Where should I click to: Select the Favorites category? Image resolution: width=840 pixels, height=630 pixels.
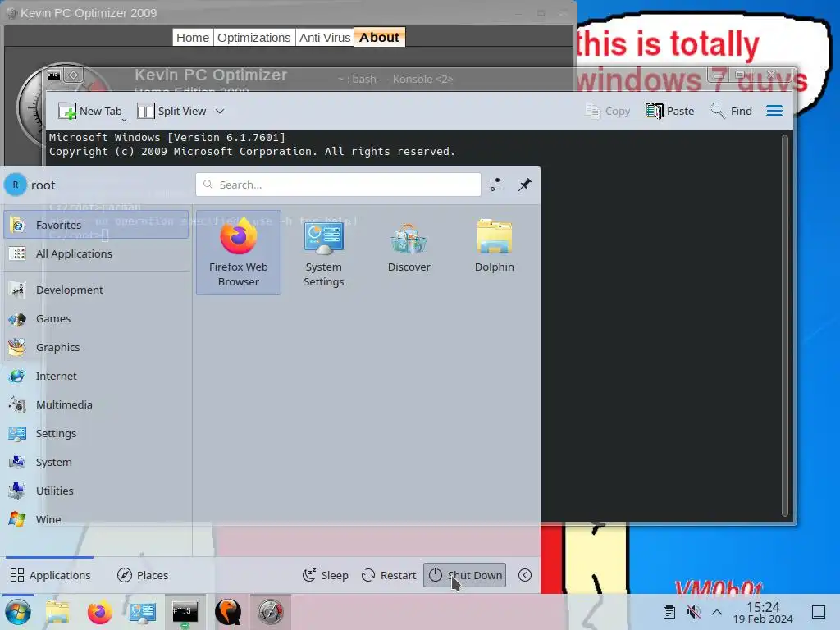point(97,225)
